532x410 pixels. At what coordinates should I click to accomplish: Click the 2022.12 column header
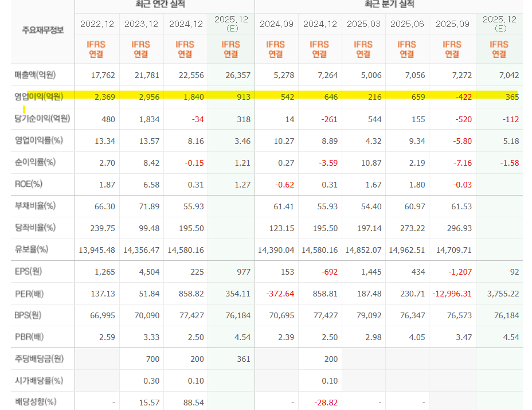tap(97, 24)
